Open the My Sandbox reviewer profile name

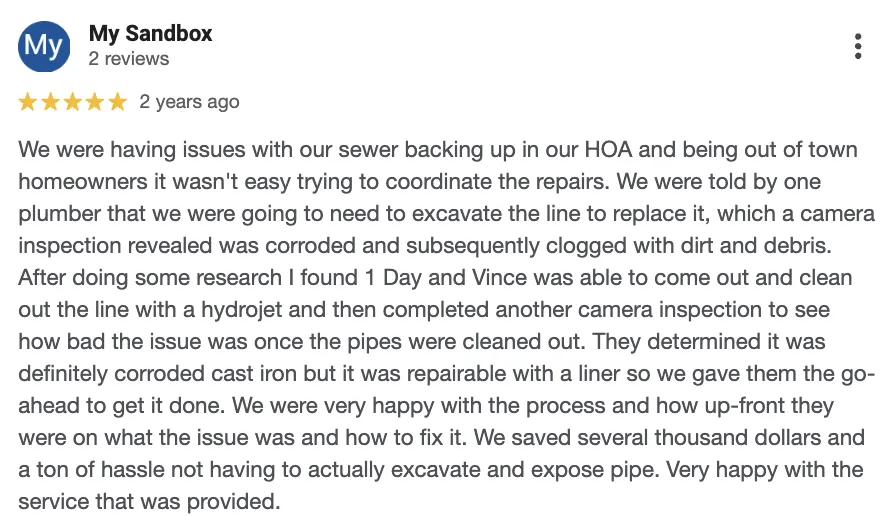point(151,34)
